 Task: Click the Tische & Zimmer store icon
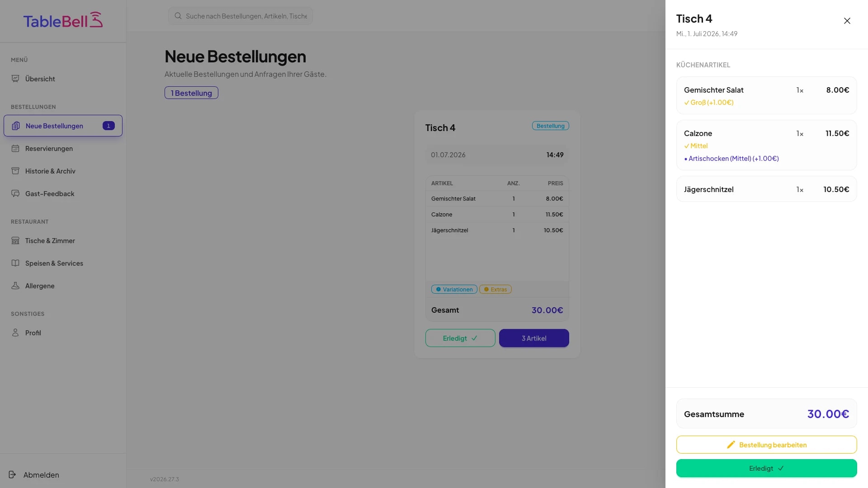(15, 240)
